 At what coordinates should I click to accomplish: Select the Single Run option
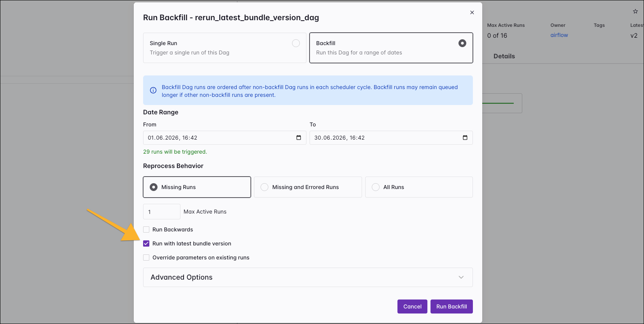coord(225,48)
